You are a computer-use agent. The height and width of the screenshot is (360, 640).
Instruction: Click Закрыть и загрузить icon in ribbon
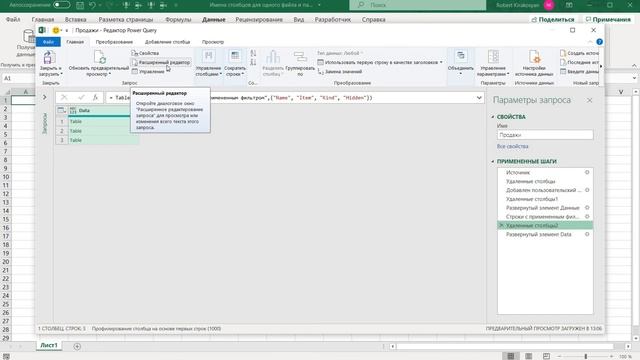pyautogui.click(x=49, y=58)
